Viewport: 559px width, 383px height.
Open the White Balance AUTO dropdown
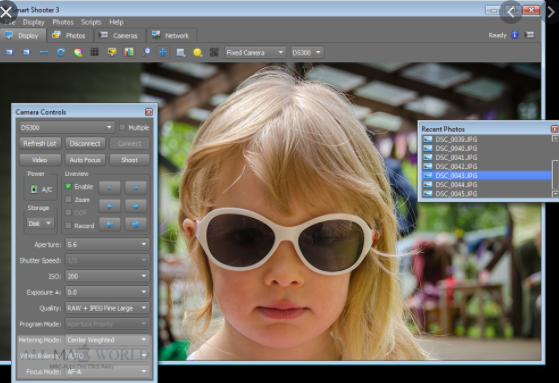pyautogui.click(x=107, y=356)
